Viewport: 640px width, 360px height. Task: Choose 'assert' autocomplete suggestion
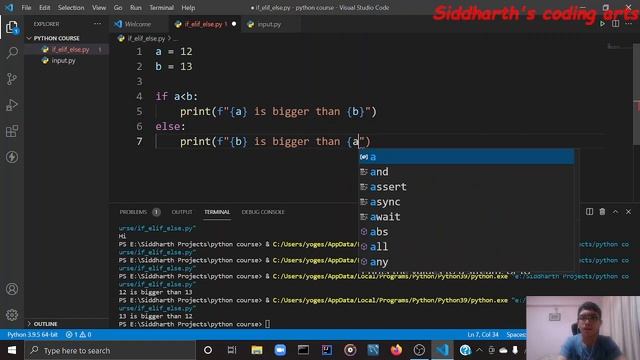[466, 187]
